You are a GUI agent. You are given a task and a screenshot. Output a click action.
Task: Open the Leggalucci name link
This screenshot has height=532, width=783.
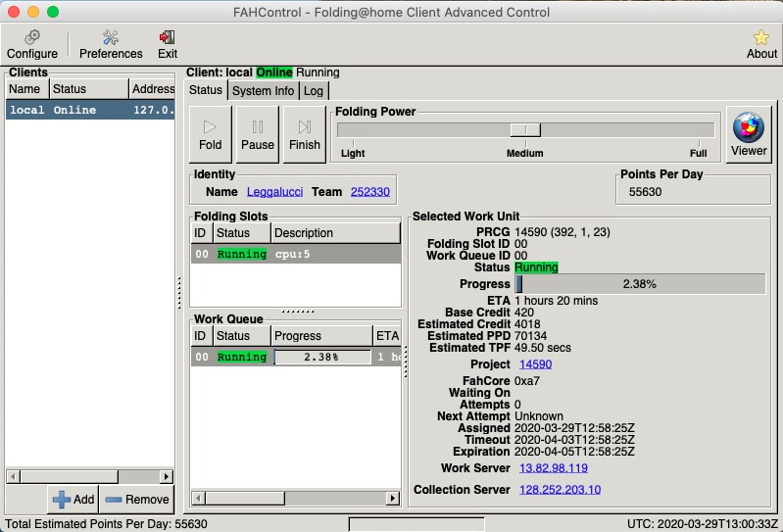(274, 192)
